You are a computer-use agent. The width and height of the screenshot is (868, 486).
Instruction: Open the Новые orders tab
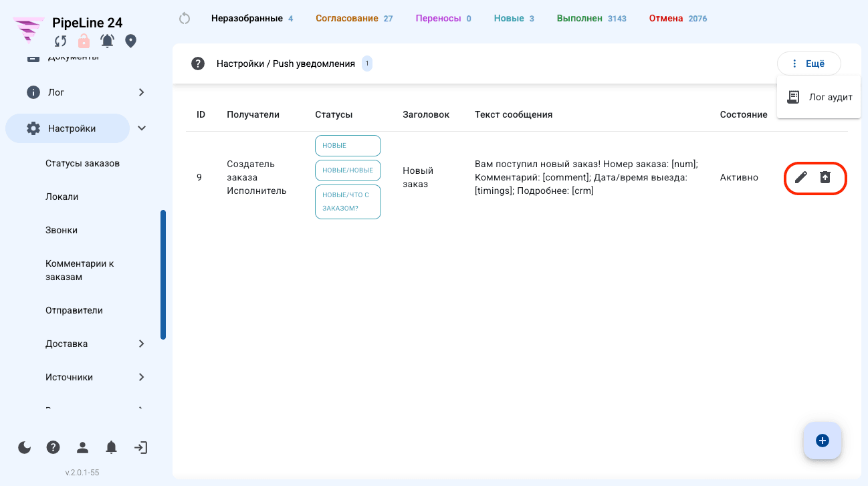pos(514,19)
